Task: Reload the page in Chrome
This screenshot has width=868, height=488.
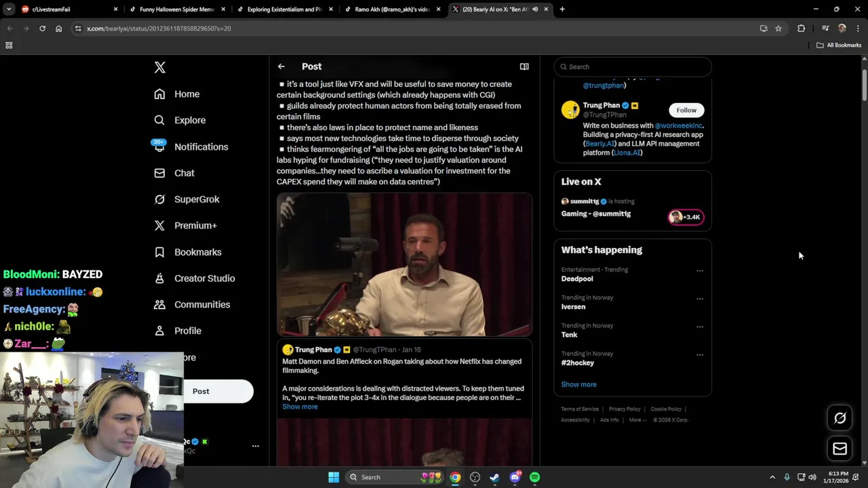Action: 42,28
